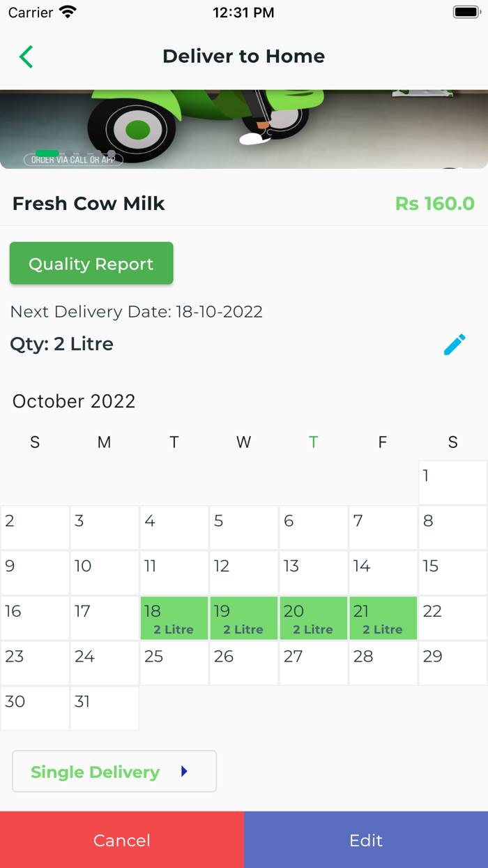This screenshot has height=868, width=488.
Task: Choose October 31 on the calendar
Action: [x=105, y=709]
